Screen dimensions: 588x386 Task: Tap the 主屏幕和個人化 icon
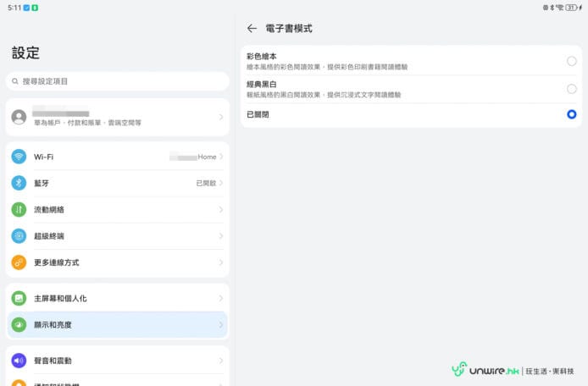click(x=19, y=298)
